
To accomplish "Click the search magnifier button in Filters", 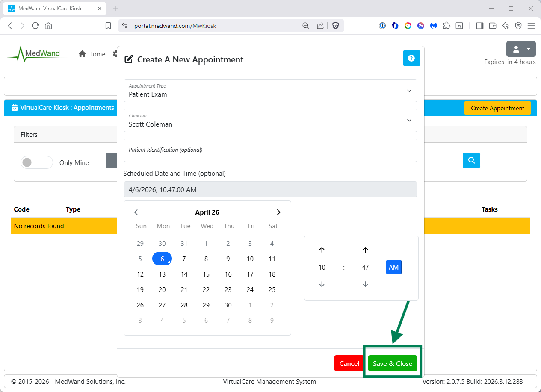I will pos(471,161).
